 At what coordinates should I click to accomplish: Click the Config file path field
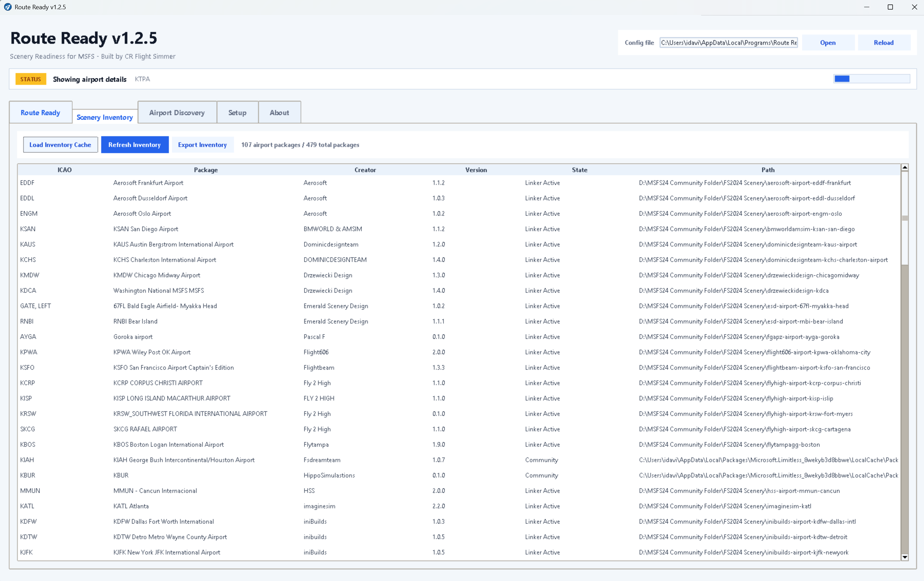[728, 43]
